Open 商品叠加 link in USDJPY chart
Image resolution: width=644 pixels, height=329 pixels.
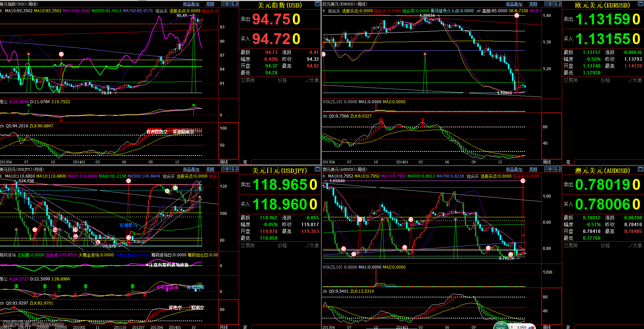(x=191, y=169)
